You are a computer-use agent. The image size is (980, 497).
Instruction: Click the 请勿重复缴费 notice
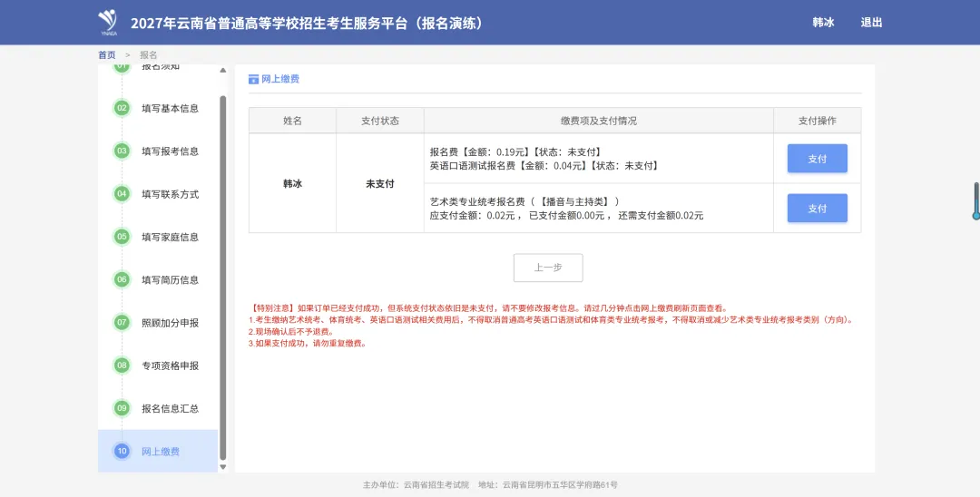tap(308, 344)
